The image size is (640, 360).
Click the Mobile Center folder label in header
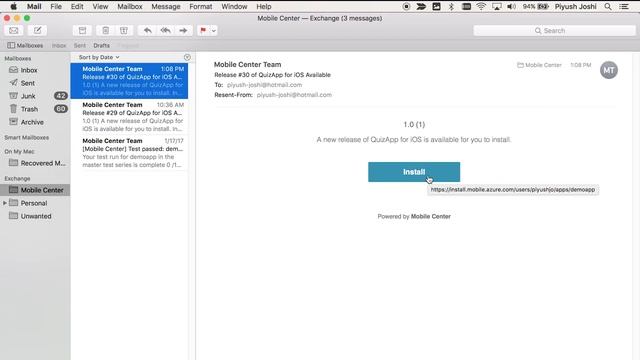coord(539,65)
